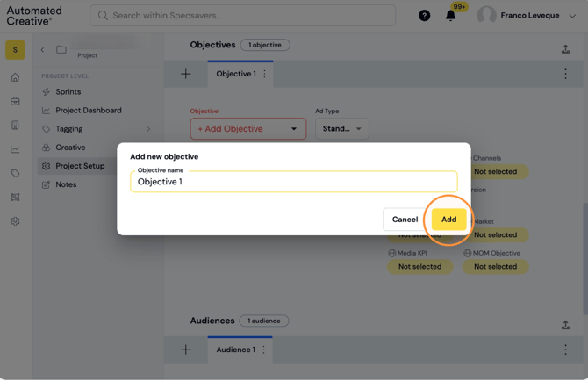
Task: Open the Ad Type Stand... dropdown
Action: (342, 129)
